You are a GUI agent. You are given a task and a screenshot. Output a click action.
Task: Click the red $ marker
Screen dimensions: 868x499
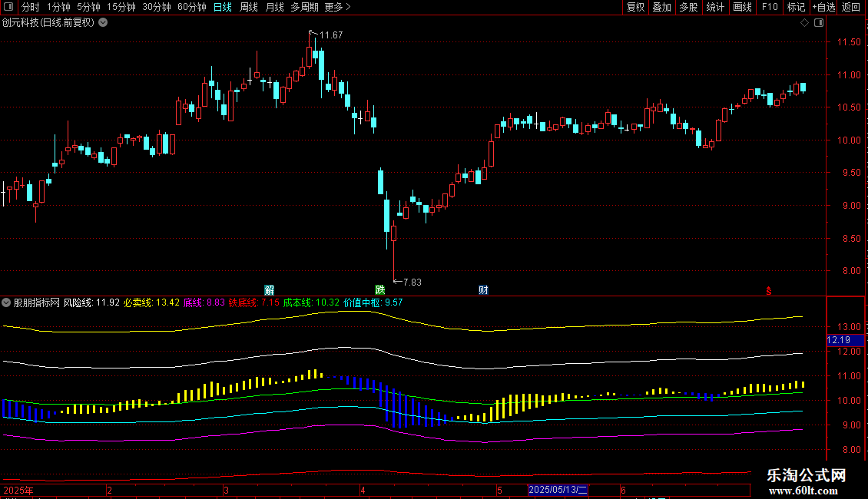click(768, 291)
